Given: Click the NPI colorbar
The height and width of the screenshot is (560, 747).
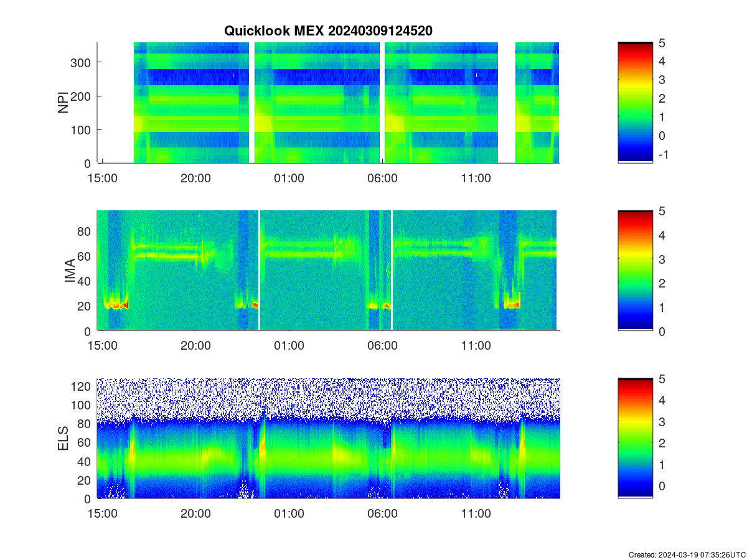Looking at the screenshot, I should (x=635, y=103).
